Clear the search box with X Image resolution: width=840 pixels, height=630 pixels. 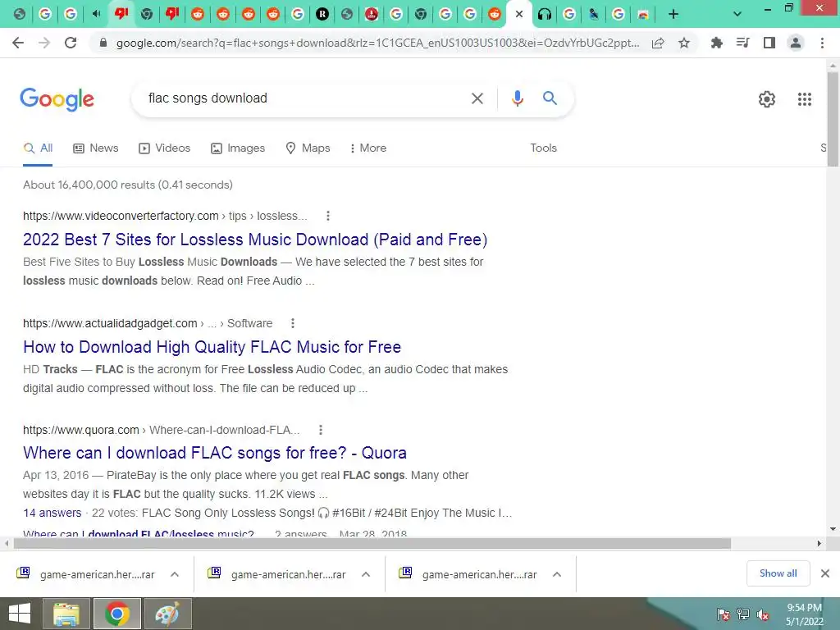[477, 98]
